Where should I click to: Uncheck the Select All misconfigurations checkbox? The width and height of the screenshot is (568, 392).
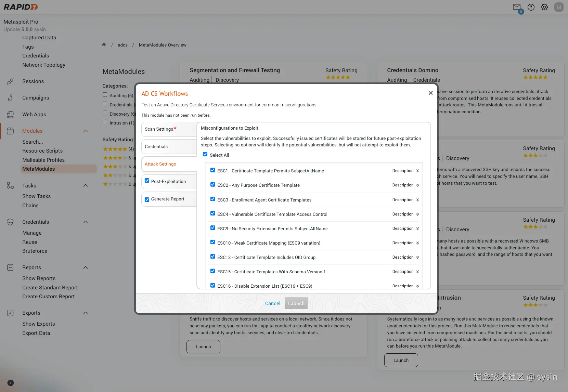(205, 154)
